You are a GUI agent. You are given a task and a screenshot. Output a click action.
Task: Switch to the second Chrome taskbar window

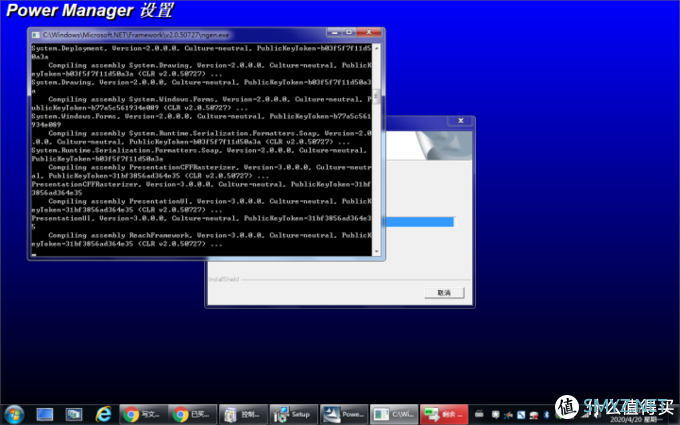tap(193, 415)
